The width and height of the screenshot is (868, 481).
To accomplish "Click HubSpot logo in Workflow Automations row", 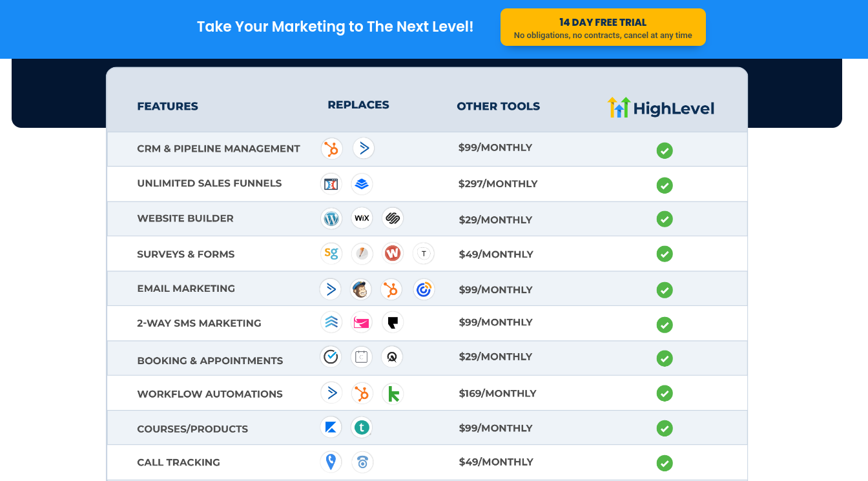I will pyautogui.click(x=362, y=393).
